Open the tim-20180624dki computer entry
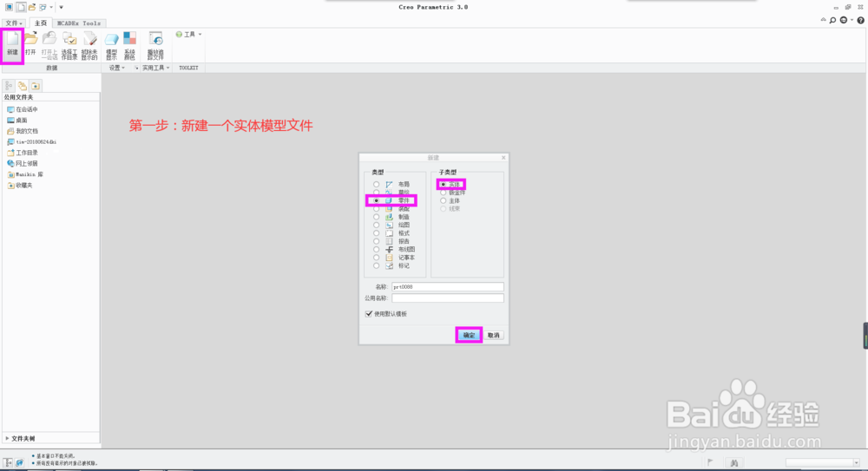 coord(31,141)
